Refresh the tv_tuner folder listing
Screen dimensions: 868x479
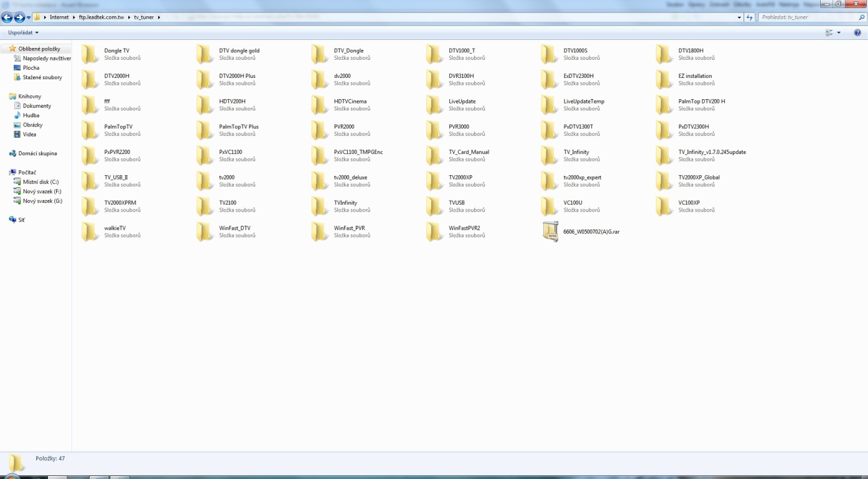click(x=750, y=17)
